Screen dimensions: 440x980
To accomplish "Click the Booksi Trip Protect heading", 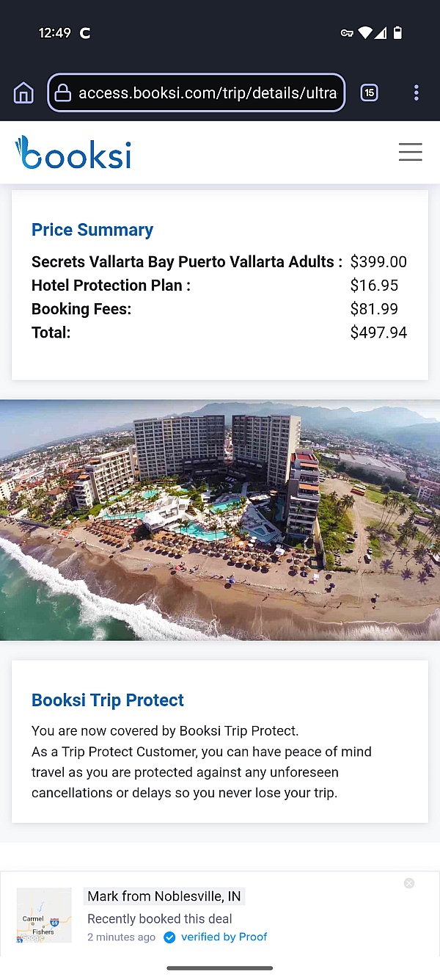I will (108, 700).
